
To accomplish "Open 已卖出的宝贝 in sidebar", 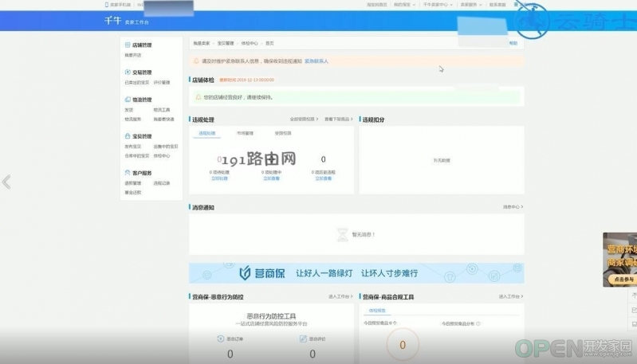I will pyautogui.click(x=137, y=82).
